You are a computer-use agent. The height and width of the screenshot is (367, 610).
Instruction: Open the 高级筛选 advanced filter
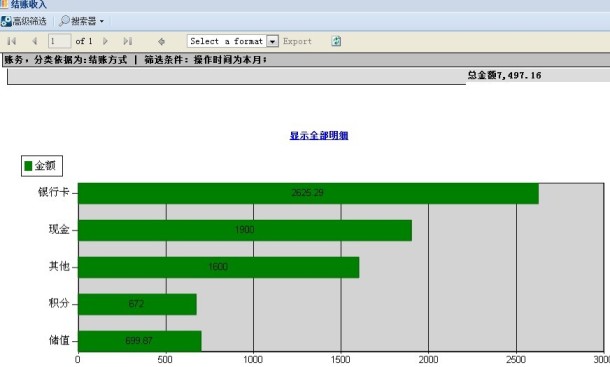(24, 21)
